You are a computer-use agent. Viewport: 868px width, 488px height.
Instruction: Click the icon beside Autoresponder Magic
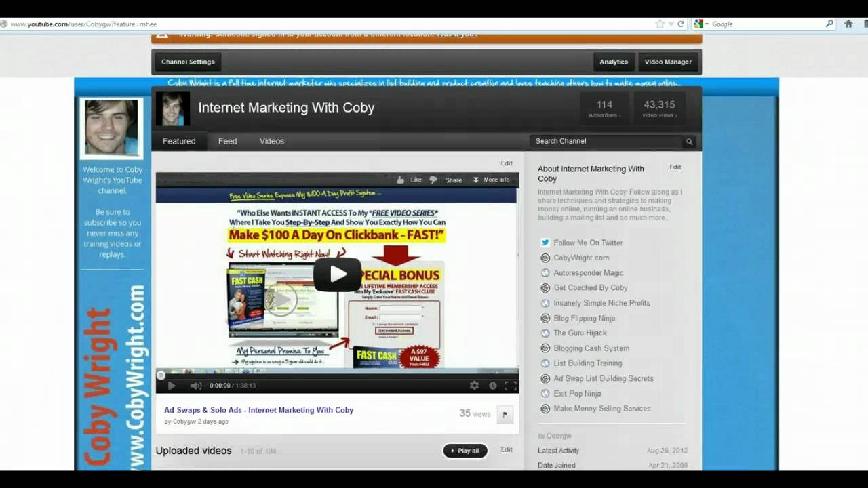coord(545,272)
